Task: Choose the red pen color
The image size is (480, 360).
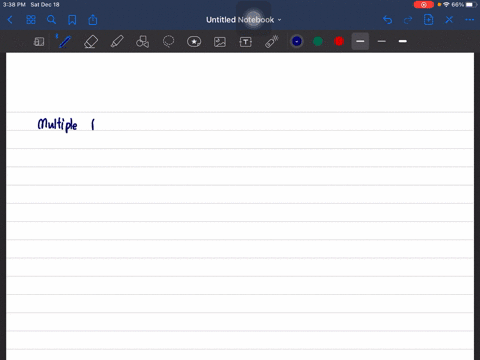Action: (x=339, y=41)
